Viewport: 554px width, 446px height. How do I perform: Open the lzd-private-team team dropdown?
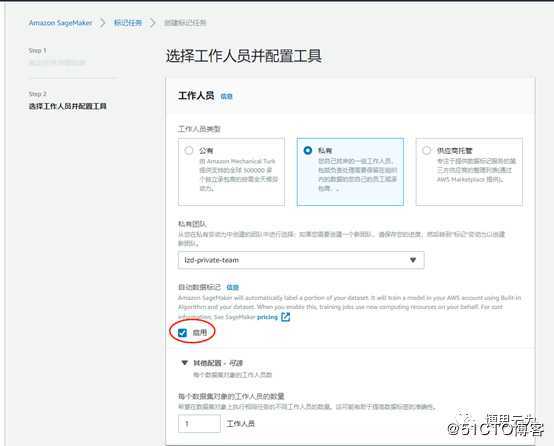[301, 260]
